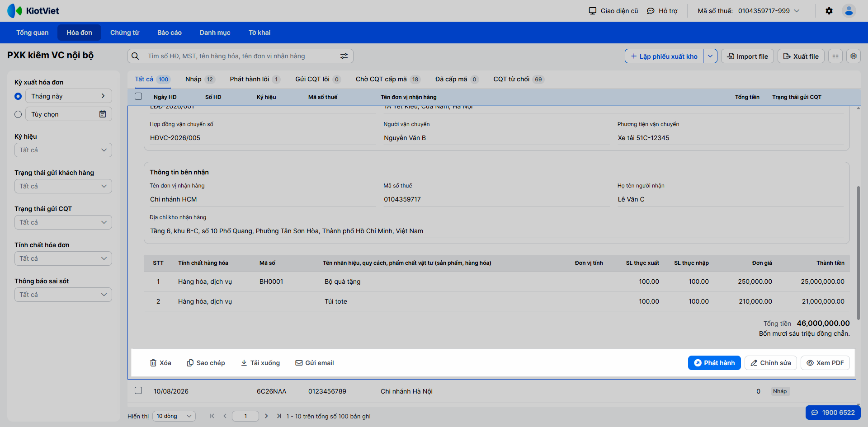868x427 pixels.
Task: Select the Tháng này radio option
Action: (x=18, y=96)
